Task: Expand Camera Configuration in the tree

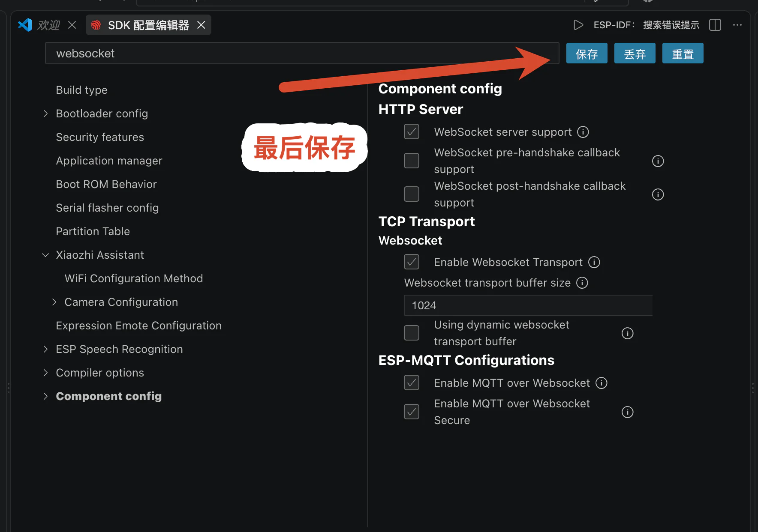Action: (54, 302)
